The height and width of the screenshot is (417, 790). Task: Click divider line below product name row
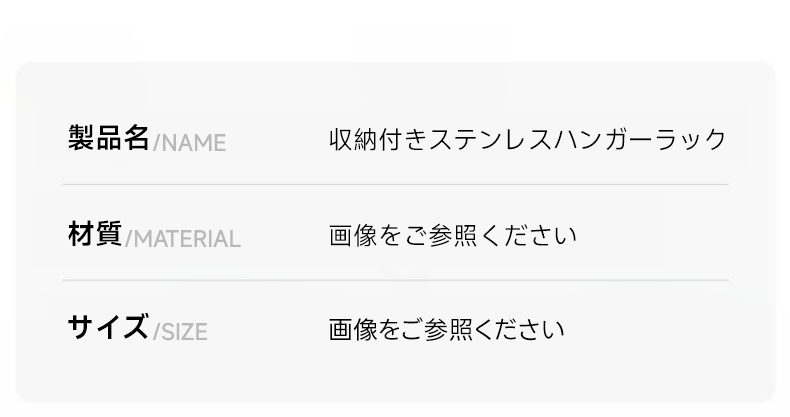[x=396, y=184]
